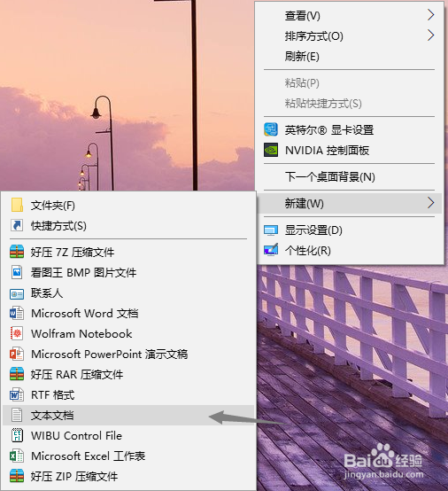Click the Wolfram Notebook icon
The width and height of the screenshot is (448, 491).
point(17,333)
